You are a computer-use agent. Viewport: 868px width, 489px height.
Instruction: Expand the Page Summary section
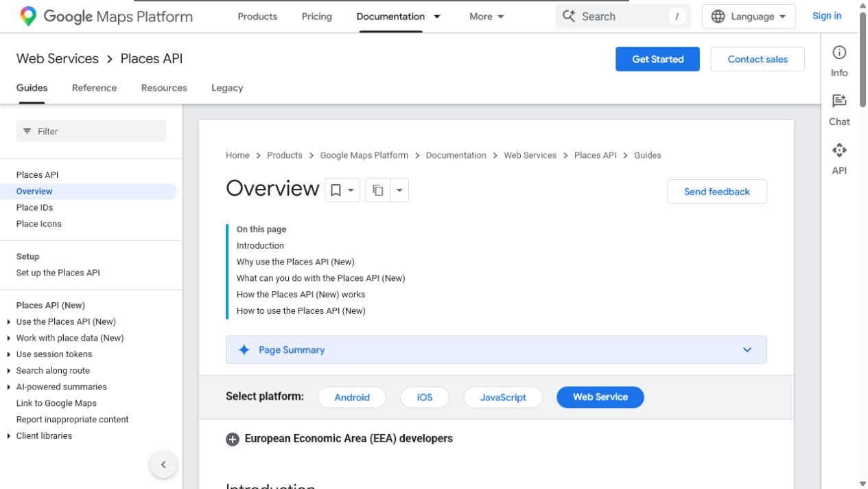pyautogui.click(x=496, y=350)
